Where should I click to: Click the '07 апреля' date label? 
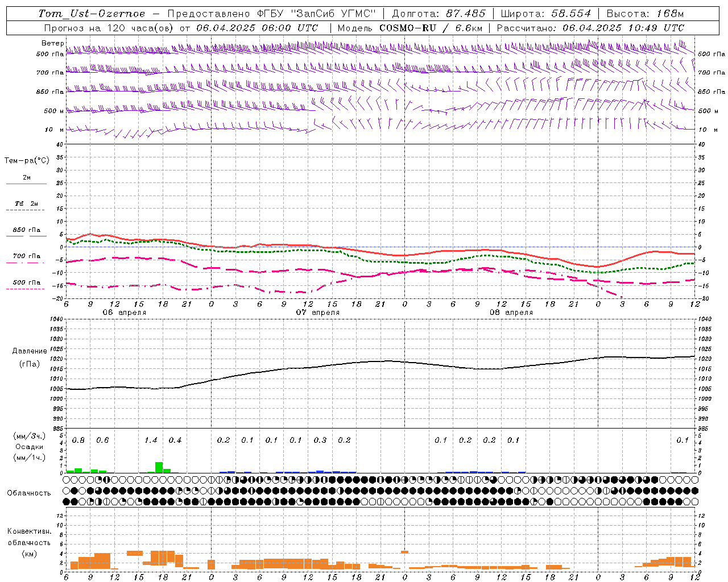point(317,313)
